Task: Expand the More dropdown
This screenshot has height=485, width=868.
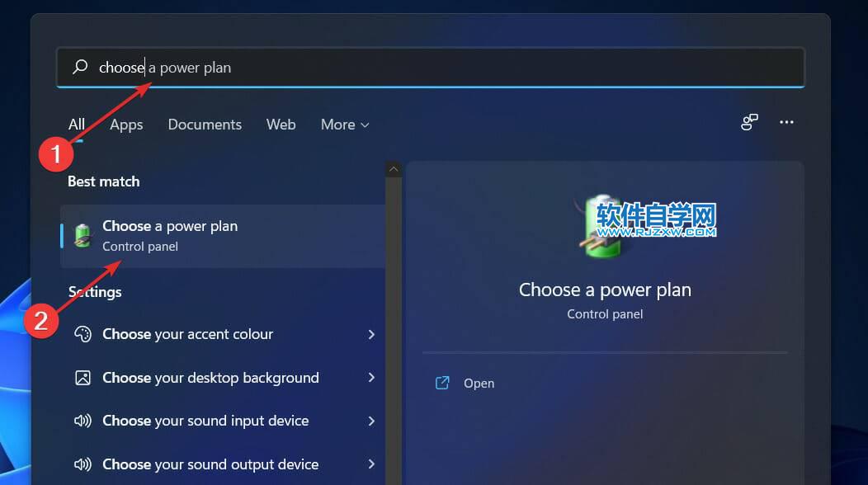Action: [x=344, y=125]
